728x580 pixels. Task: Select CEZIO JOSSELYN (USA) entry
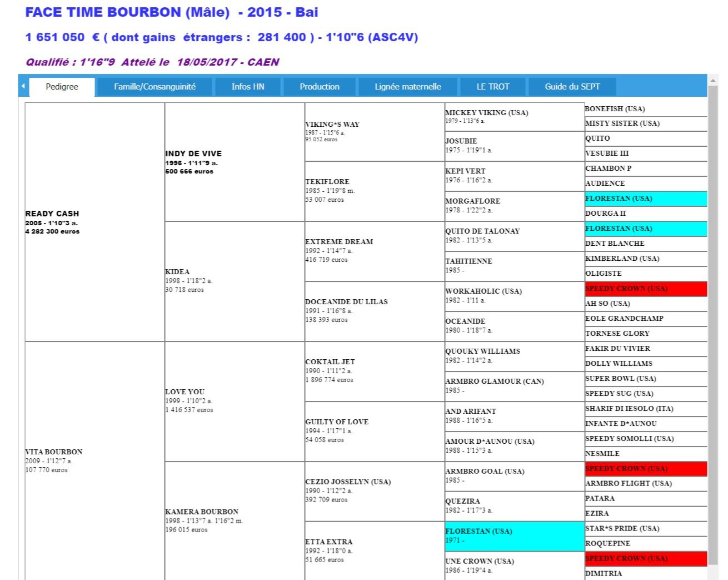[x=348, y=482]
